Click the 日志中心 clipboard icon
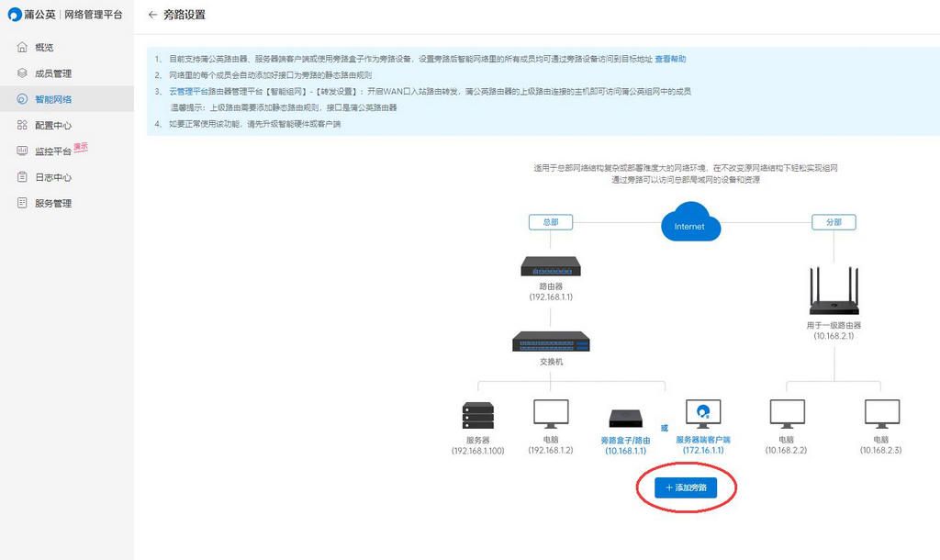940x560 pixels. 22,177
